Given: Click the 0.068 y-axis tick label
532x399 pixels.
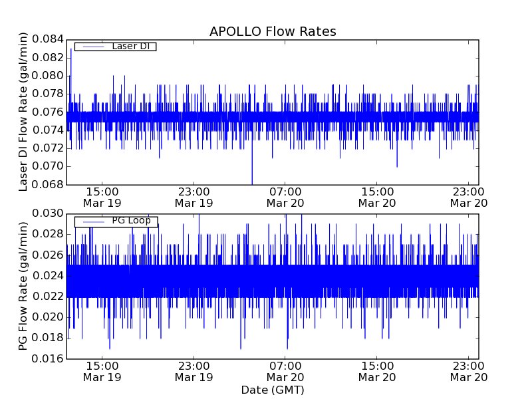Looking at the screenshot, I should point(48,185).
